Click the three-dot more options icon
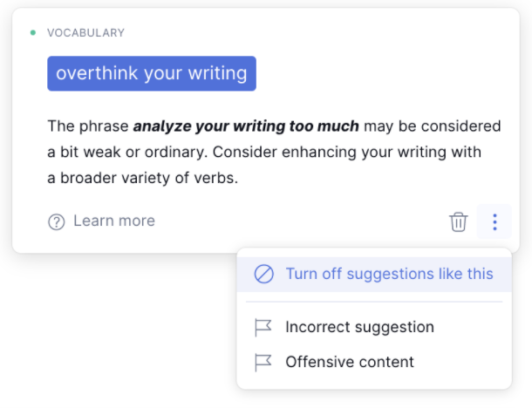Screen dimensions: 532x408 coord(494,222)
